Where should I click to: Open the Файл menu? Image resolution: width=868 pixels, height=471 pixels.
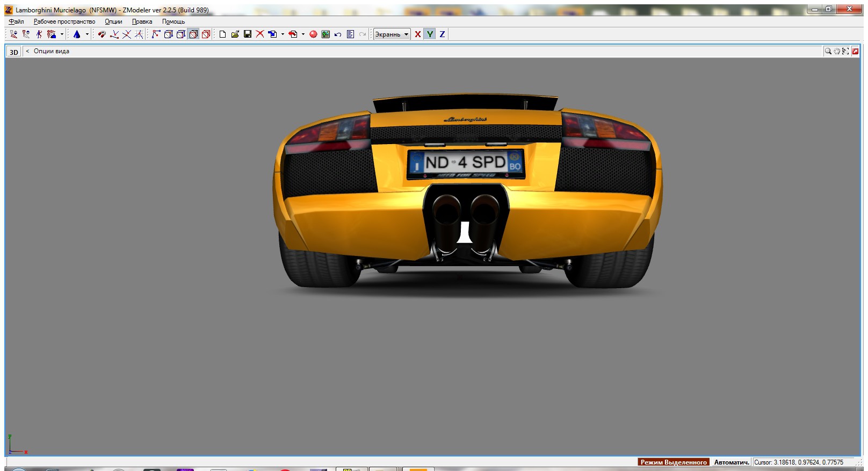click(x=16, y=22)
